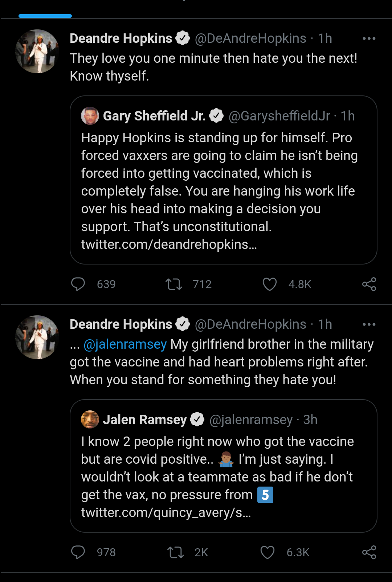Open more options on the second tweet
Screen dimensions: 392x582
coord(369,324)
